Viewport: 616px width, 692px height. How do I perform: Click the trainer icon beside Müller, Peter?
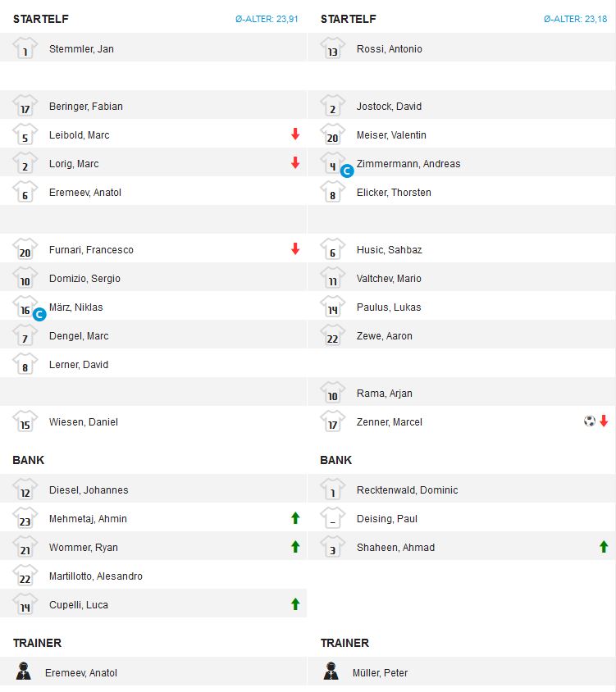(332, 672)
